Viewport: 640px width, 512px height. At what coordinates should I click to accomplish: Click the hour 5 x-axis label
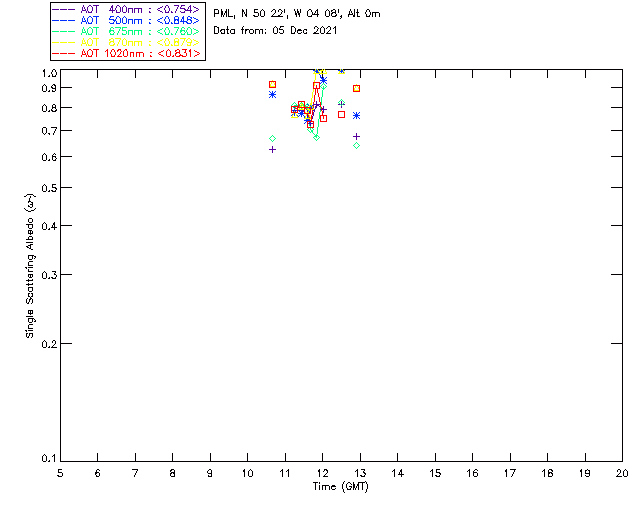(60, 473)
